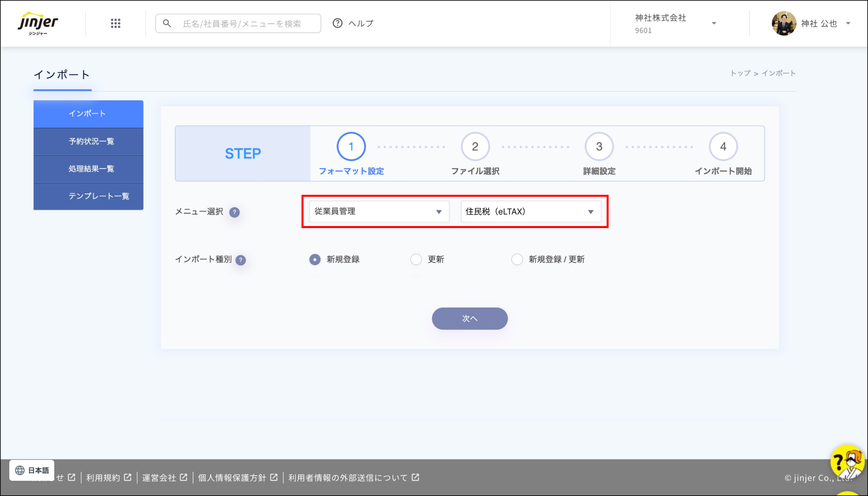Open the yellow mascot help chat icon

click(x=848, y=462)
